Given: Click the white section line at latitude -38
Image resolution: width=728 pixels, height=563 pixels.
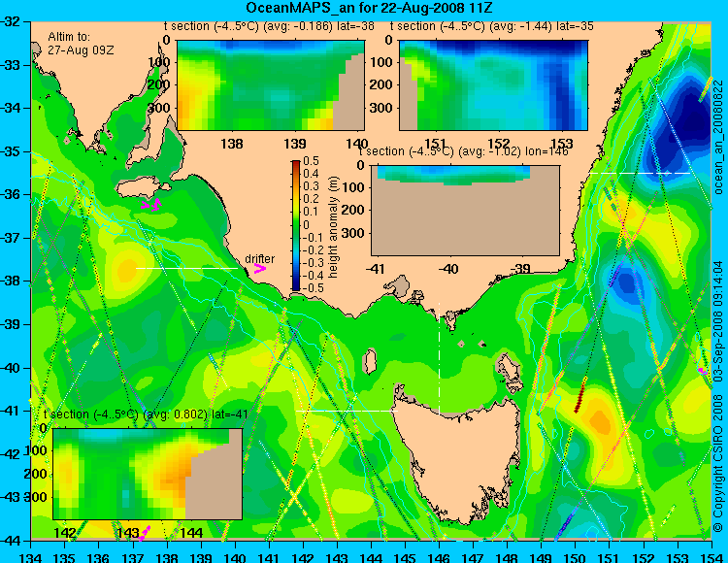Looking at the screenshot, I should [186, 268].
